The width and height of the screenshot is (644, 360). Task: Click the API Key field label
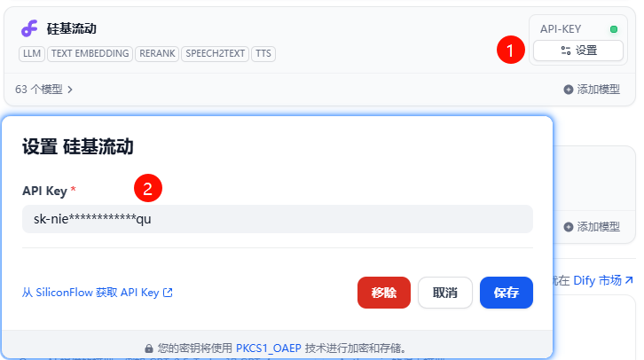pyautogui.click(x=44, y=191)
